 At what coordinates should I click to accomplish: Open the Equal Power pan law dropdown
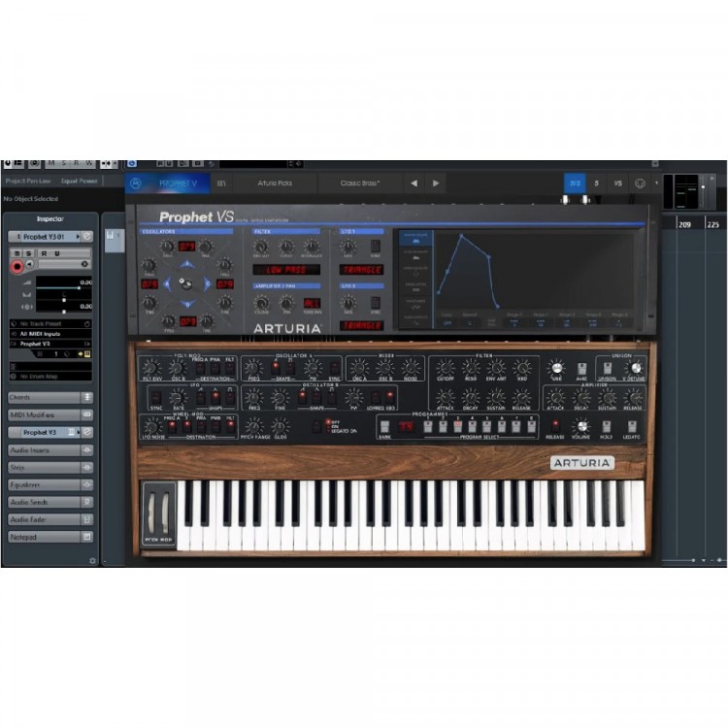pos(80,182)
